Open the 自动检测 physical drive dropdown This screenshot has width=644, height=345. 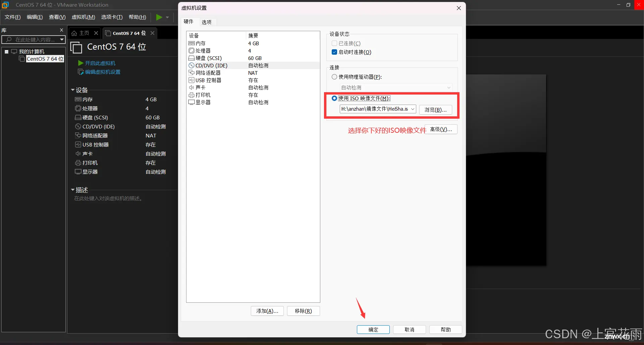tap(449, 88)
